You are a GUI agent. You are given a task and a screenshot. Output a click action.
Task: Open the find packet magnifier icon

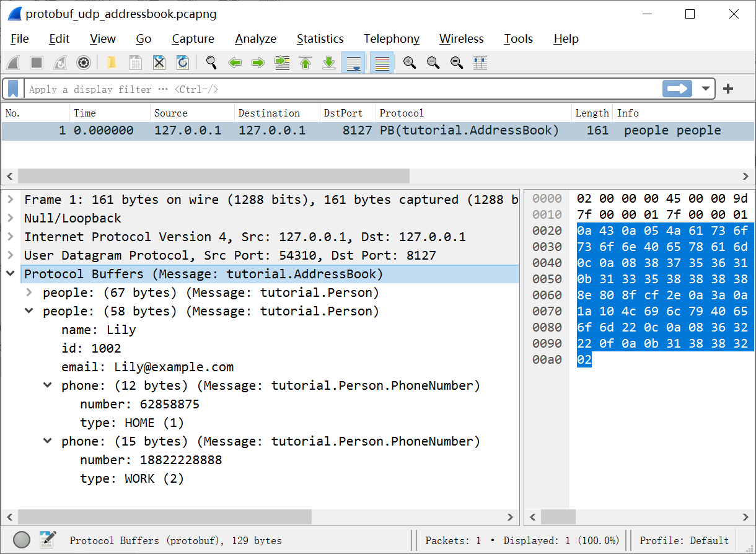211,62
